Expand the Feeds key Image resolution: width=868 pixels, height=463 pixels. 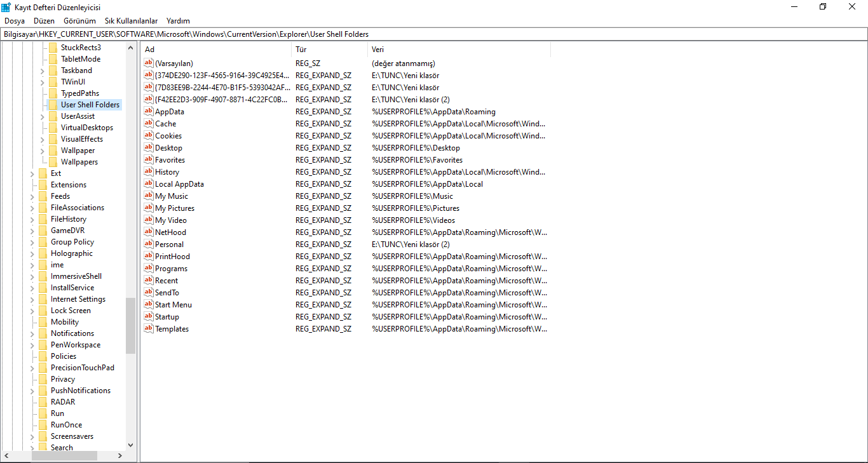[32, 196]
